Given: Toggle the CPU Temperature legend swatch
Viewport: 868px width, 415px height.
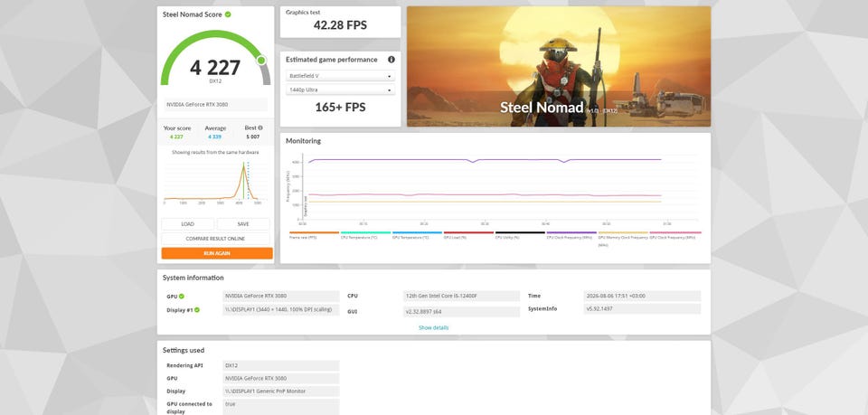Looking at the screenshot, I should tap(365, 232).
